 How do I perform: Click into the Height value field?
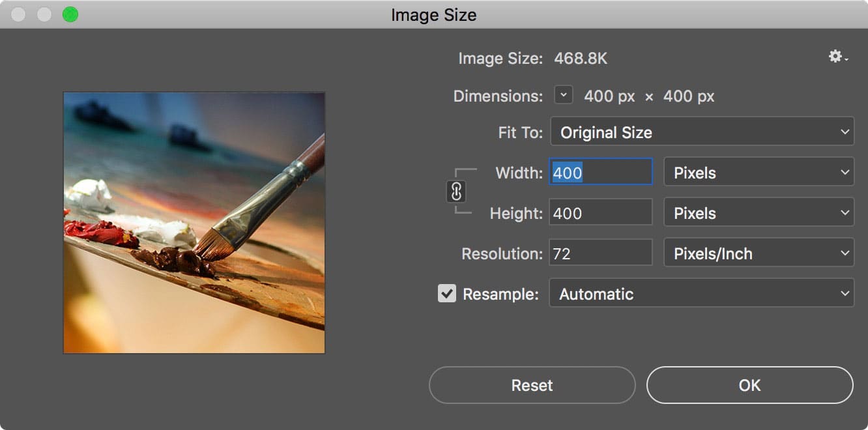tap(600, 213)
